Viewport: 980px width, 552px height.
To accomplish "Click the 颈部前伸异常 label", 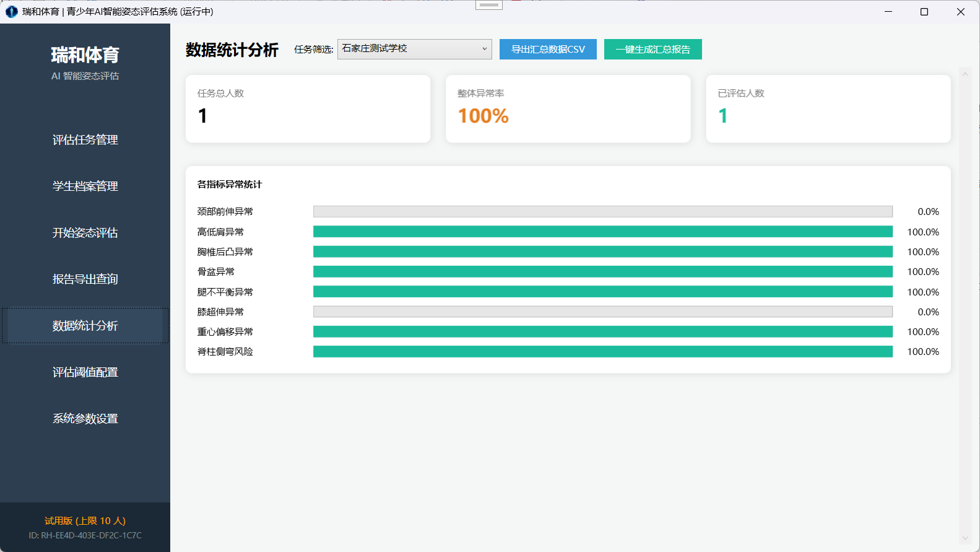I will pos(225,212).
